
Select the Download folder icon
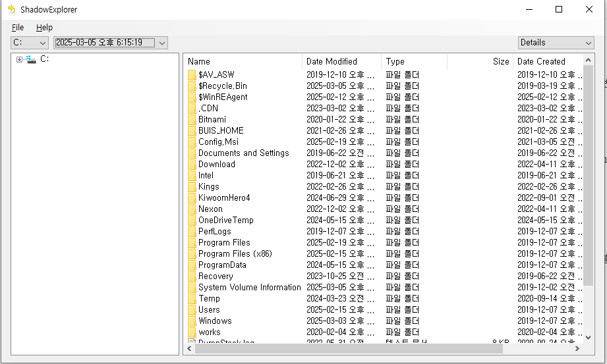pos(192,165)
